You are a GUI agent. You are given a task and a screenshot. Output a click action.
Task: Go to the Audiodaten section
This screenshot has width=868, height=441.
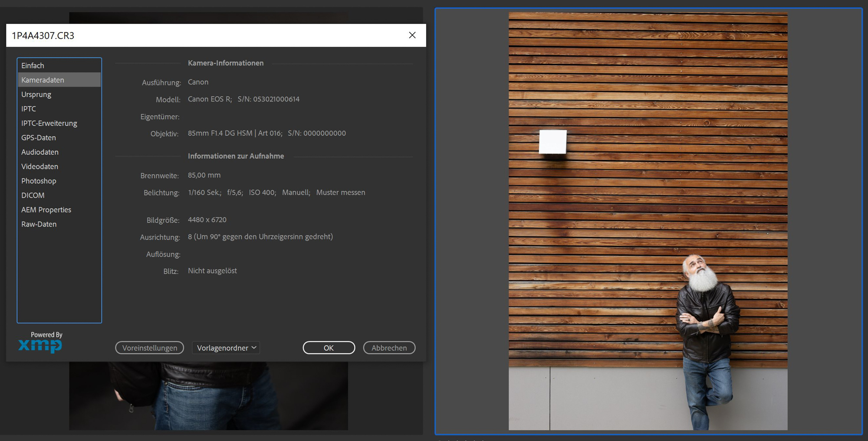pyautogui.click(x=40, y=152)
